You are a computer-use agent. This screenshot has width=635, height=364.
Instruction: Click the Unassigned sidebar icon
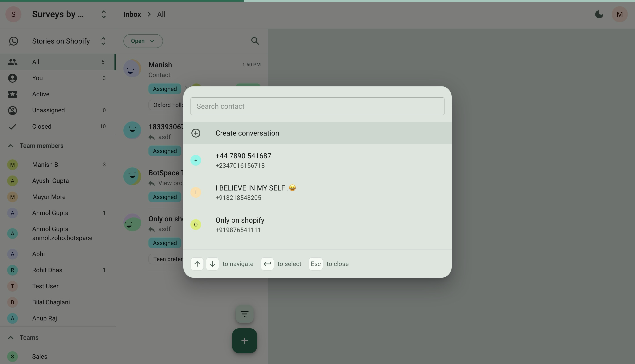13,110
